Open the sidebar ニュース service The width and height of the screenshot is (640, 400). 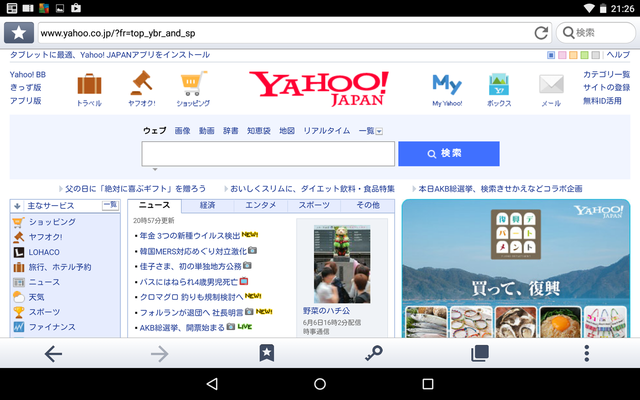pyautogui.click(x=36, y=282)
